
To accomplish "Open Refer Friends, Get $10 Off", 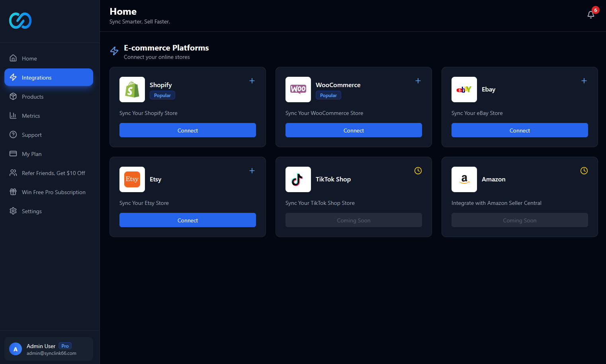I will coord(49,173).
